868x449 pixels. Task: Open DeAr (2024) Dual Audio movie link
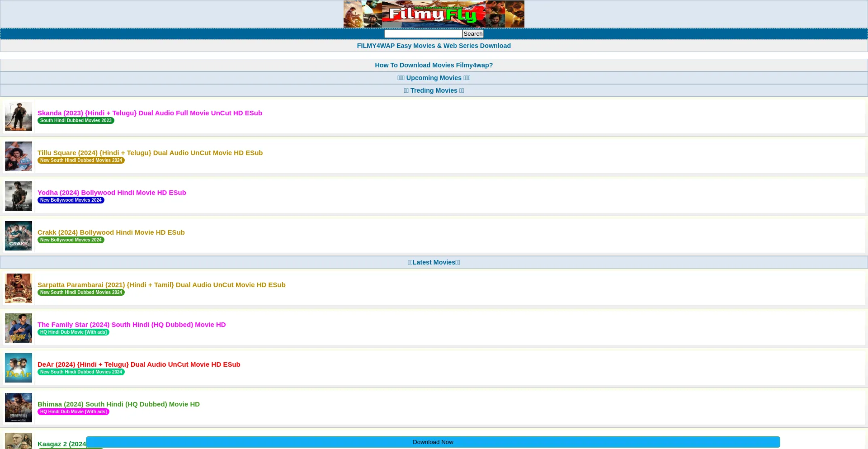tap(139, 364)
